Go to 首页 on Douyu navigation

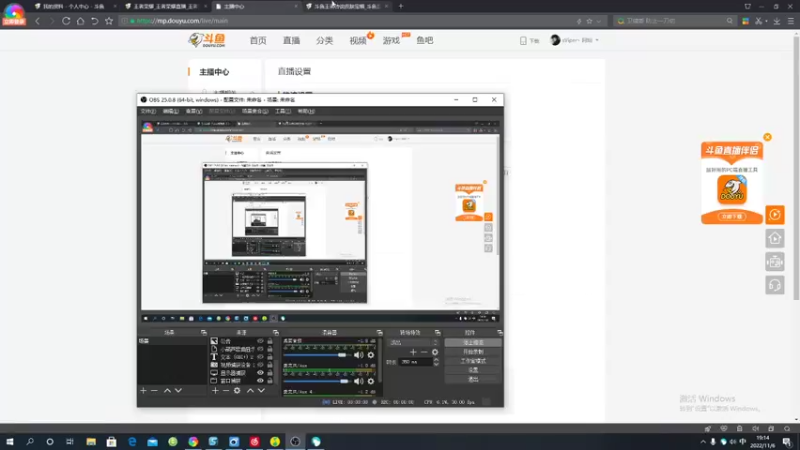(258, 40)
